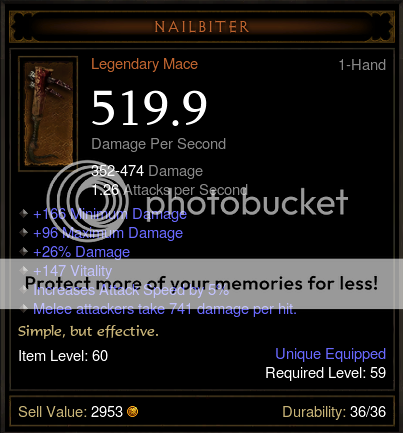The width and height of the screenshot is (403, 433).
Task: Click the diamond bullet beside +166 Minimum Damage
Action: [24, 213]
